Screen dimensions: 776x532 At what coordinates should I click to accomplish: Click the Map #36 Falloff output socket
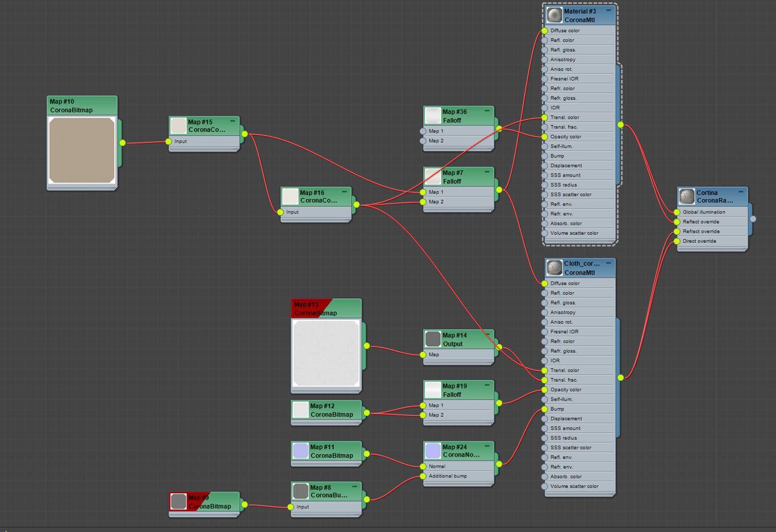tap(499, 129)
